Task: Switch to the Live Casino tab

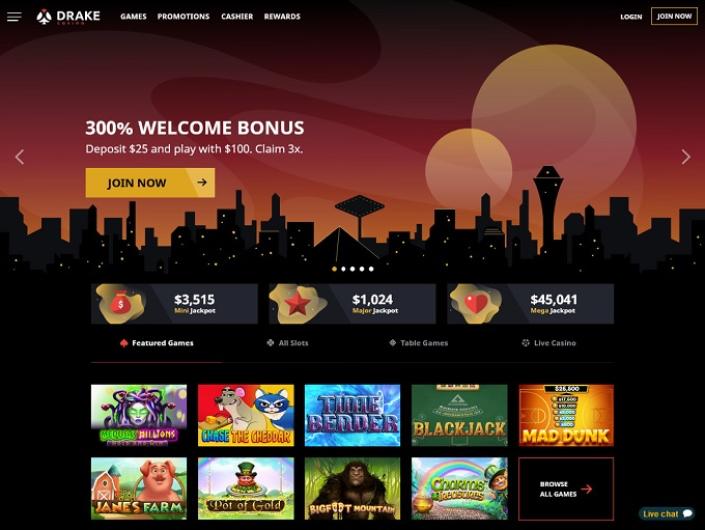Action: [549, 343]
